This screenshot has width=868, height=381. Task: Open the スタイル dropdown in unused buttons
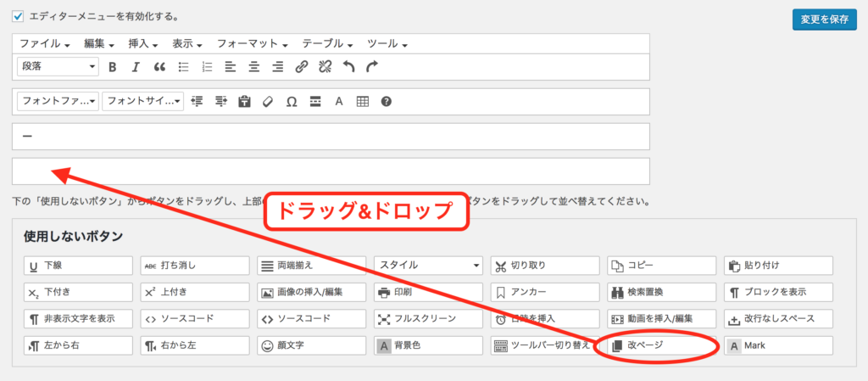point(428,265)
